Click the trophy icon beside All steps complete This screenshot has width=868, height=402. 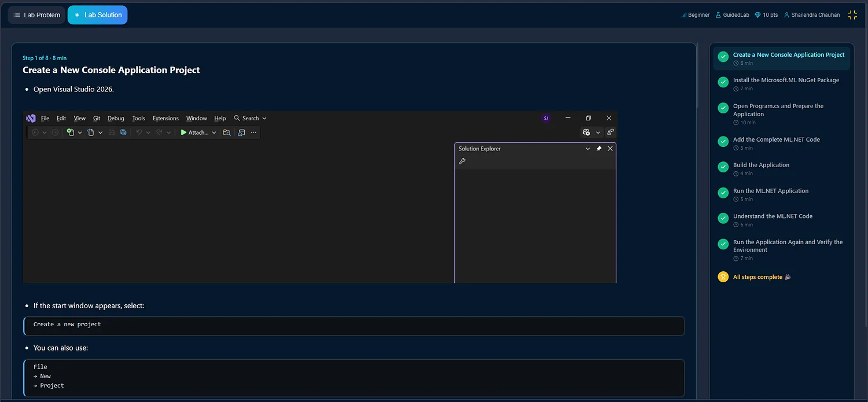pyautogui.click(x=723, y=276)
